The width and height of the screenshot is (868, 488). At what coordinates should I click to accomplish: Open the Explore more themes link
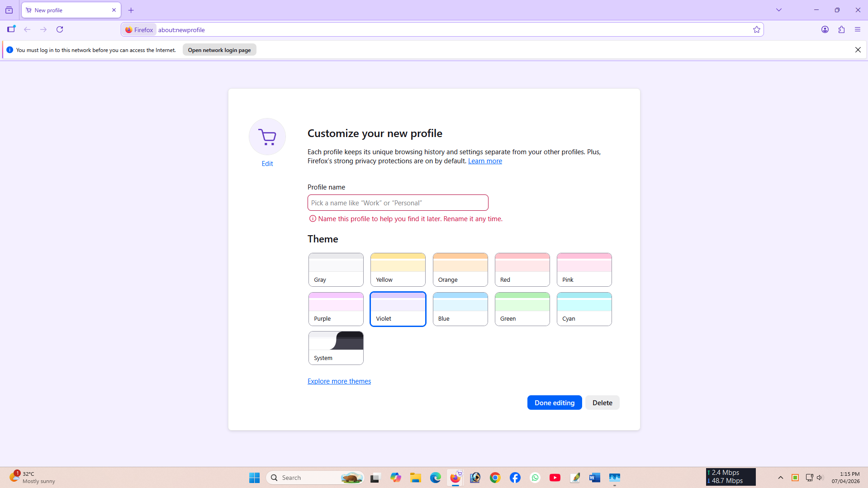click(339, 381)
